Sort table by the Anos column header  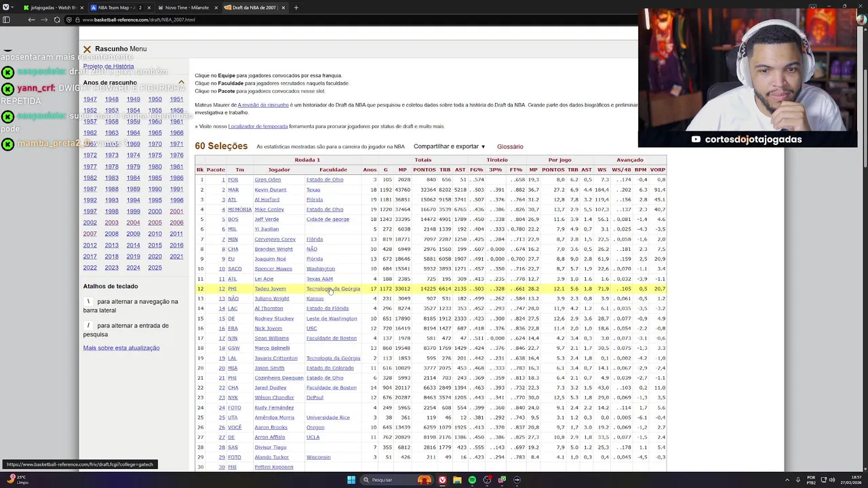coord(370,169)
